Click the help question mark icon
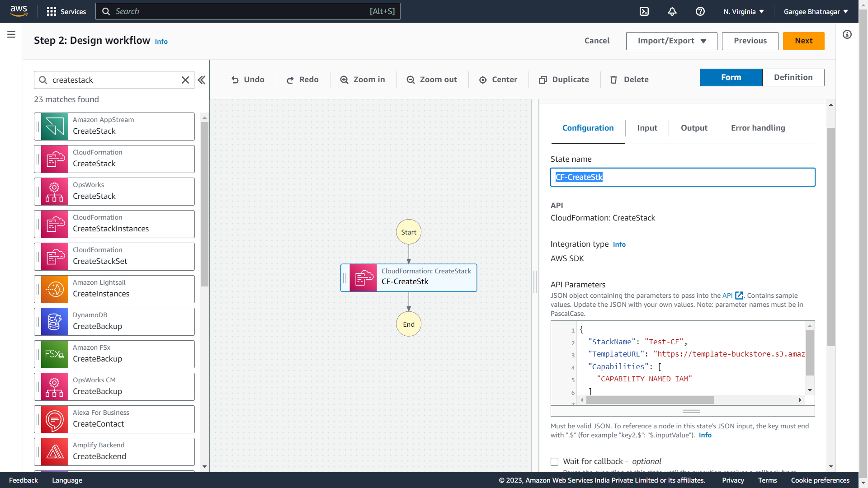 click(x=700, y=12)
